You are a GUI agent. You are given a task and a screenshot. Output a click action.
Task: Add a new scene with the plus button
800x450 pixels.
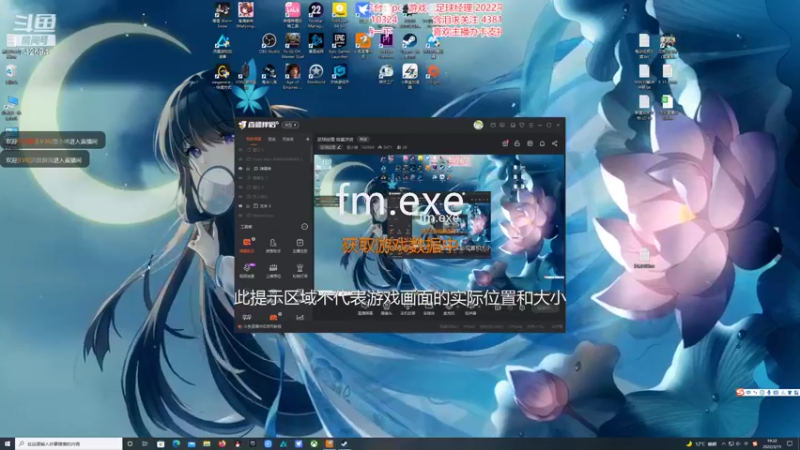pyautogui.click(x=307, y=139)
